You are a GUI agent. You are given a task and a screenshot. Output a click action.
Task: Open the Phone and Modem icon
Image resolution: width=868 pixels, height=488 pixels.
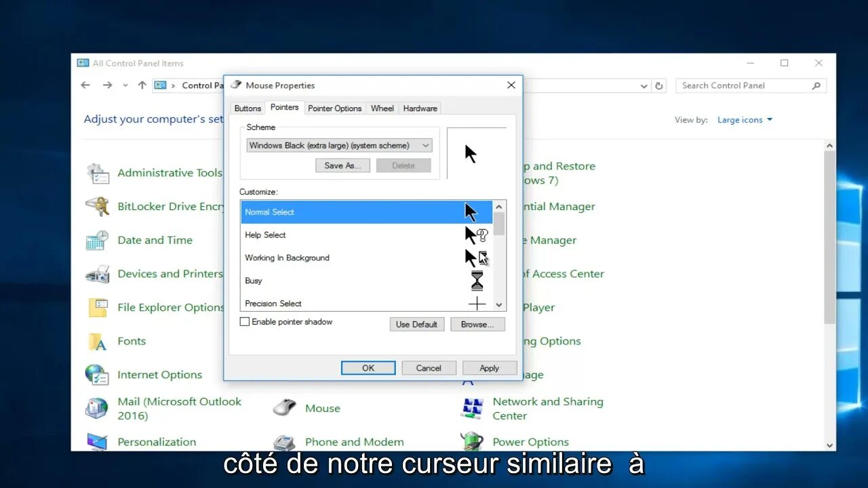[x=285, y=442]
